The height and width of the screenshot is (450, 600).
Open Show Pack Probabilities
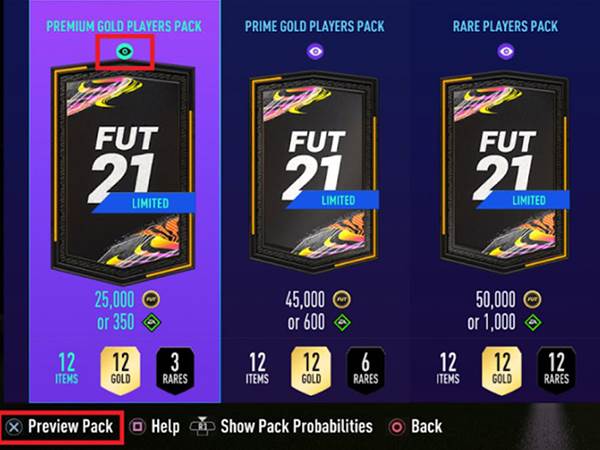(x=297, y=426)
